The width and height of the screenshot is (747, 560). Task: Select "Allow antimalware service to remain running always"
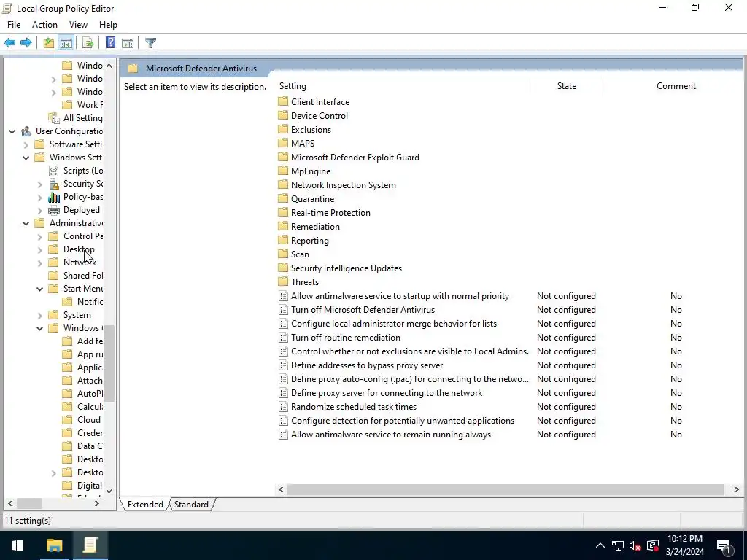click(x=391, y=435)
